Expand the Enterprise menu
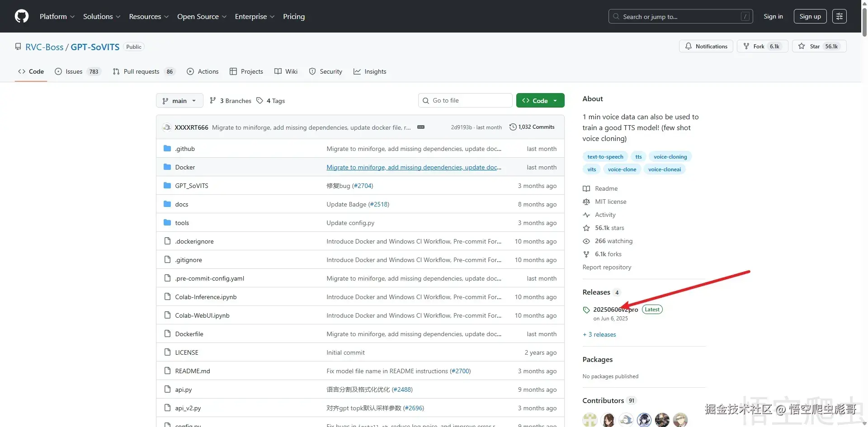 255,16
